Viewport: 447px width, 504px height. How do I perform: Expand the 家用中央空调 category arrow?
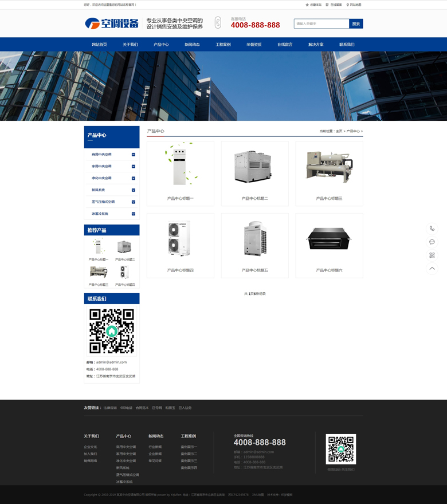click(134, 167)
